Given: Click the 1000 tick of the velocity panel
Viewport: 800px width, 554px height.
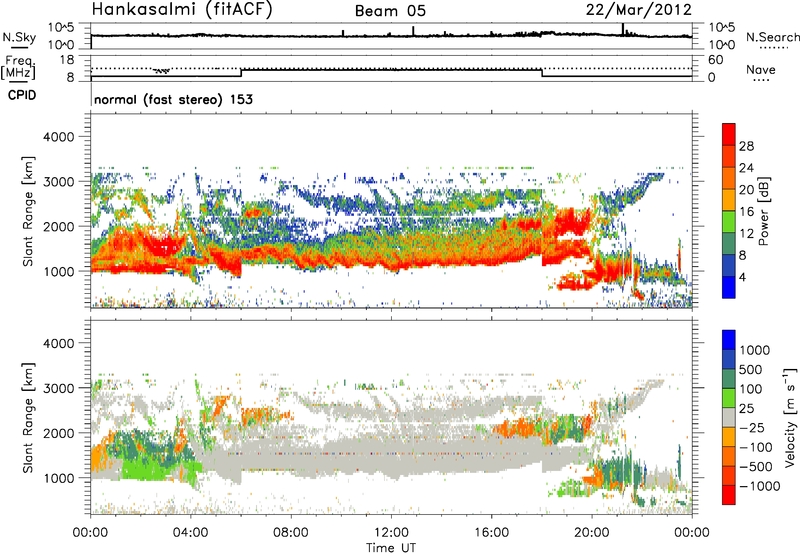Looking at the screenshot, I should [59, 478].
